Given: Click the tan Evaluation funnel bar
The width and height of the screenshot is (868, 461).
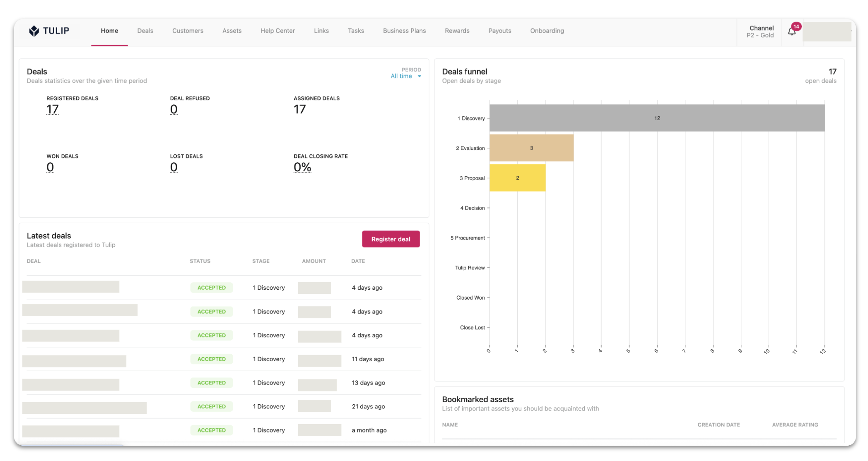Looking at the screenshot, I should click(x=531, y=148).
